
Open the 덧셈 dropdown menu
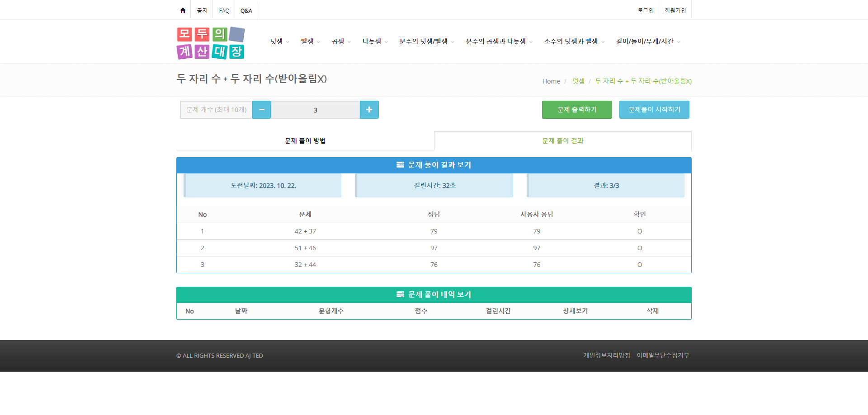280,42
